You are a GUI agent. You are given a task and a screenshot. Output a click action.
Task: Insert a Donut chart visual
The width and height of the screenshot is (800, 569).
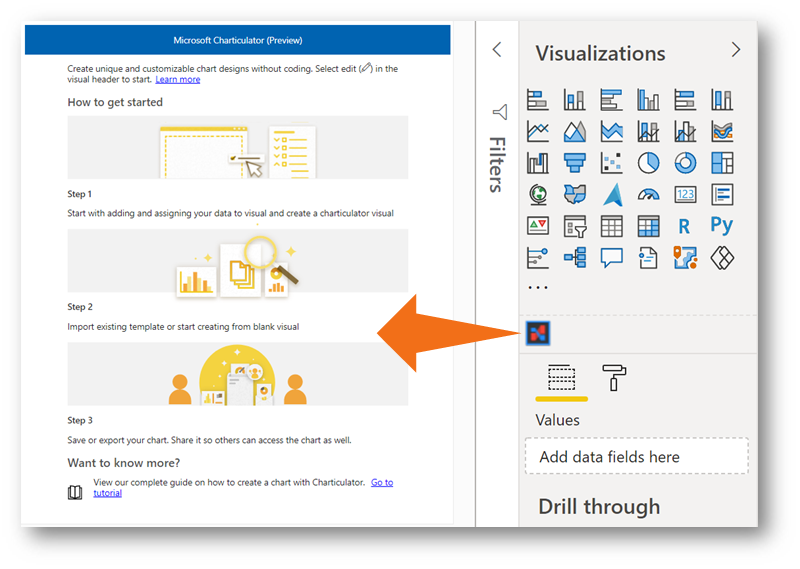coord(685,163)
